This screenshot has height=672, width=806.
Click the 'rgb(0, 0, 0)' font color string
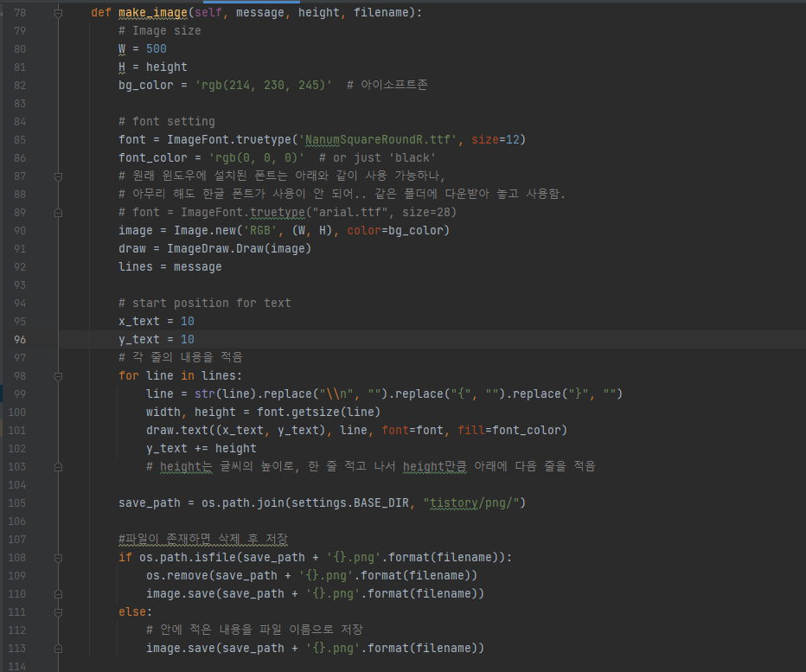[257, 158]
